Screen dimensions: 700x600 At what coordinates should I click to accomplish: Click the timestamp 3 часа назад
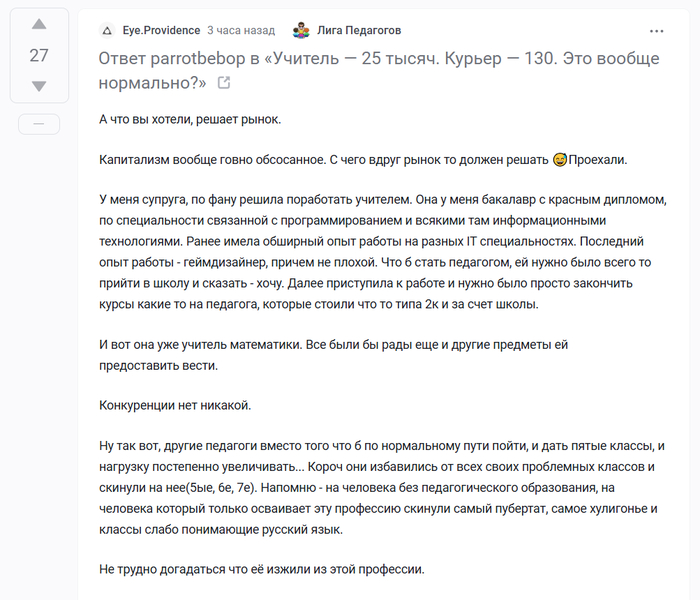[243, 31]
